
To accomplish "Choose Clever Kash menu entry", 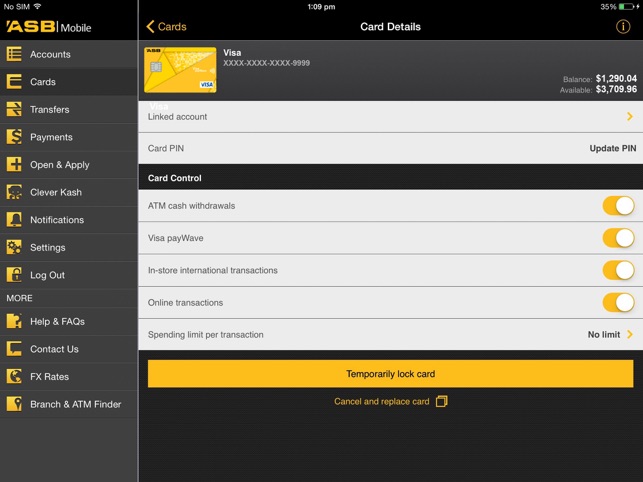I will [x=69, y=192].
